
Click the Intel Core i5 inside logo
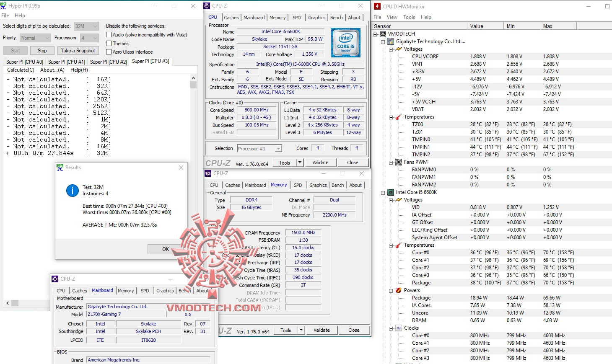coord(346,43)
